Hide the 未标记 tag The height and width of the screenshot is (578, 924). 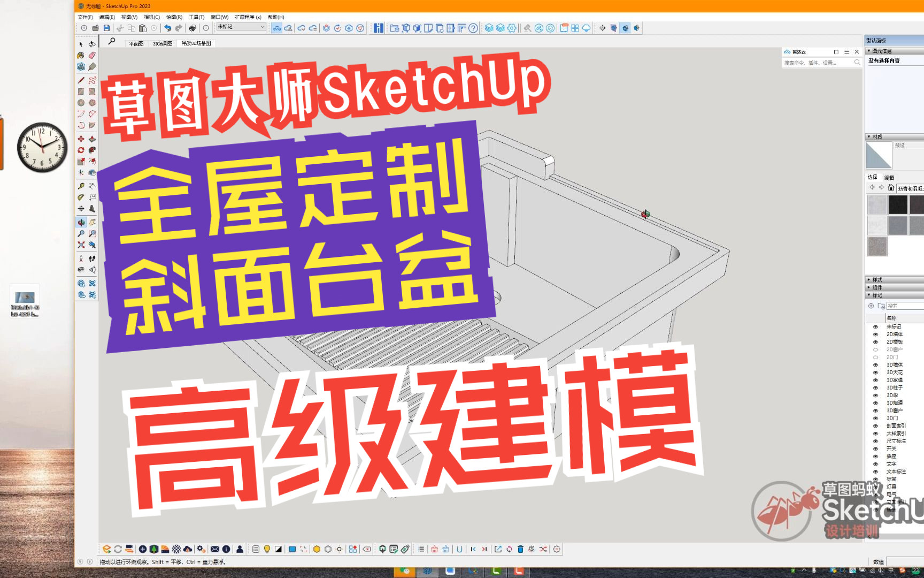coord(875,326)
